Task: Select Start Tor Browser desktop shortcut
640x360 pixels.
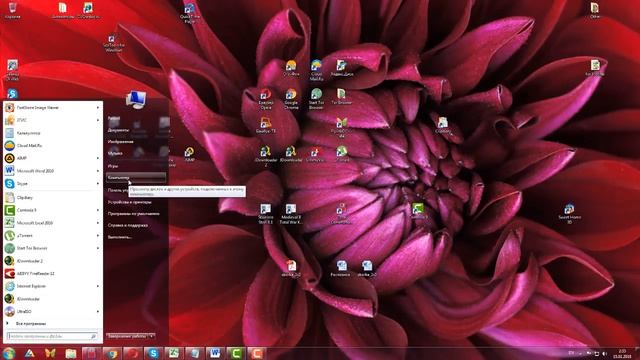Action: [x=316, y=99]
